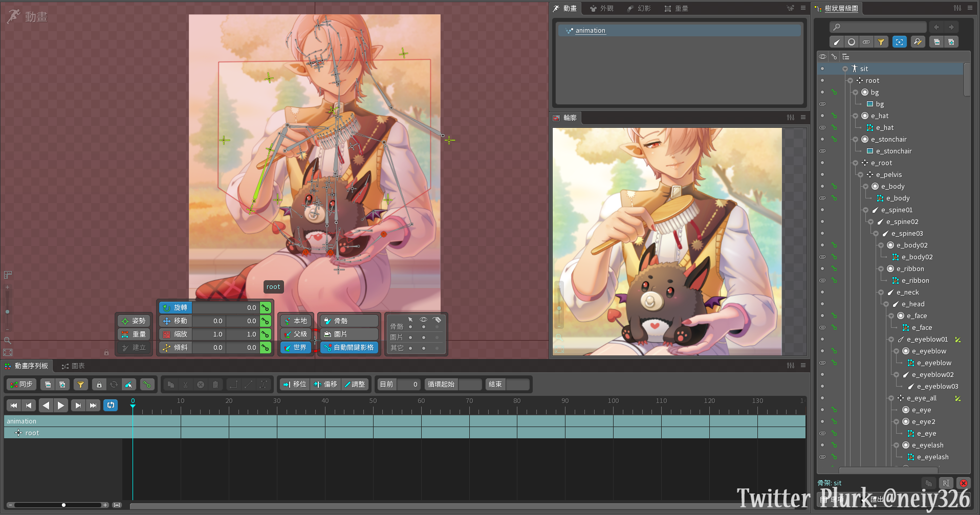Toggle visibility dot of the e_root bone
The image size is (980, 515).
(x=822, y=163)
